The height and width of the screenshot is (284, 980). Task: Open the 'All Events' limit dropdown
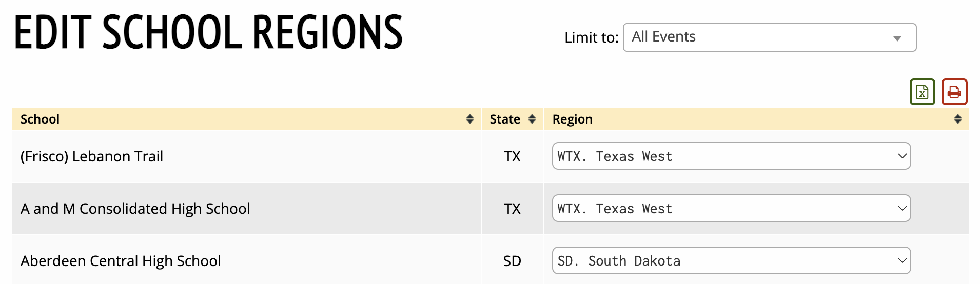(769, 37)
